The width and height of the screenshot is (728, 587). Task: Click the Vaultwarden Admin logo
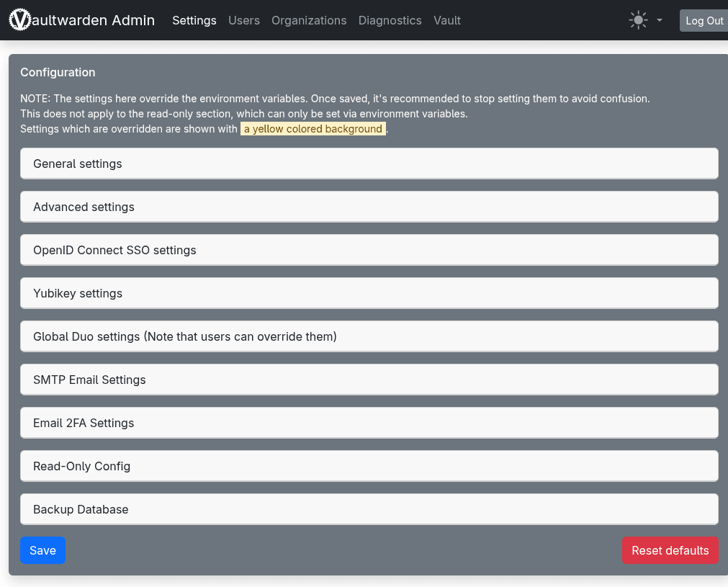tap(81, 20)
